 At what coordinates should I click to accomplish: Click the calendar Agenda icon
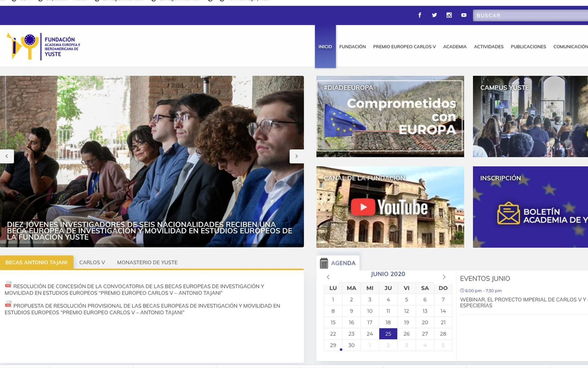324,262
